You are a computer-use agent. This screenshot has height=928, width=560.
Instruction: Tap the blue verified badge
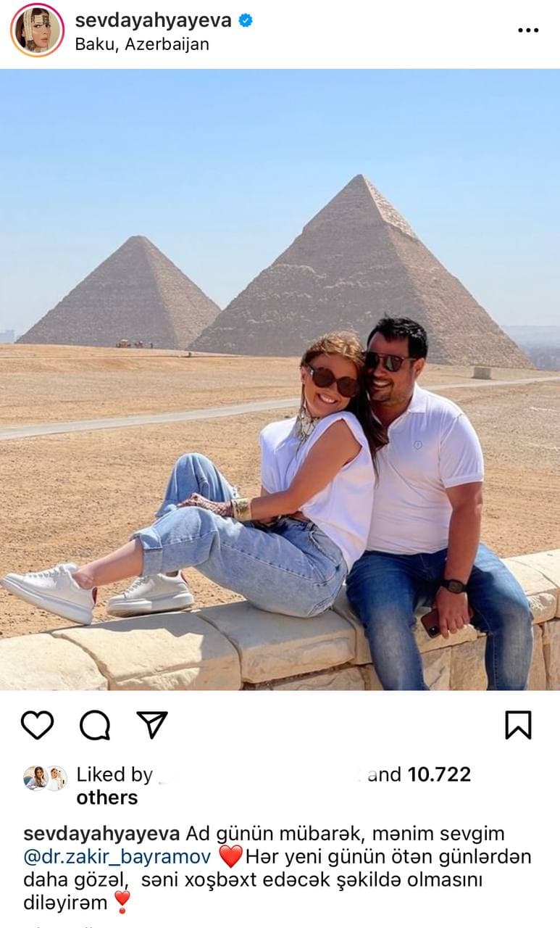click(246, 20)
